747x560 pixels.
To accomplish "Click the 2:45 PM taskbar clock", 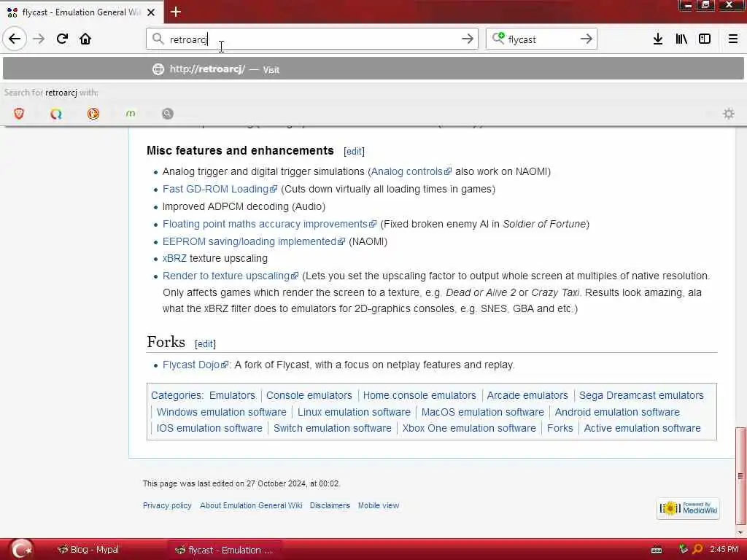I will coord(724,550).
